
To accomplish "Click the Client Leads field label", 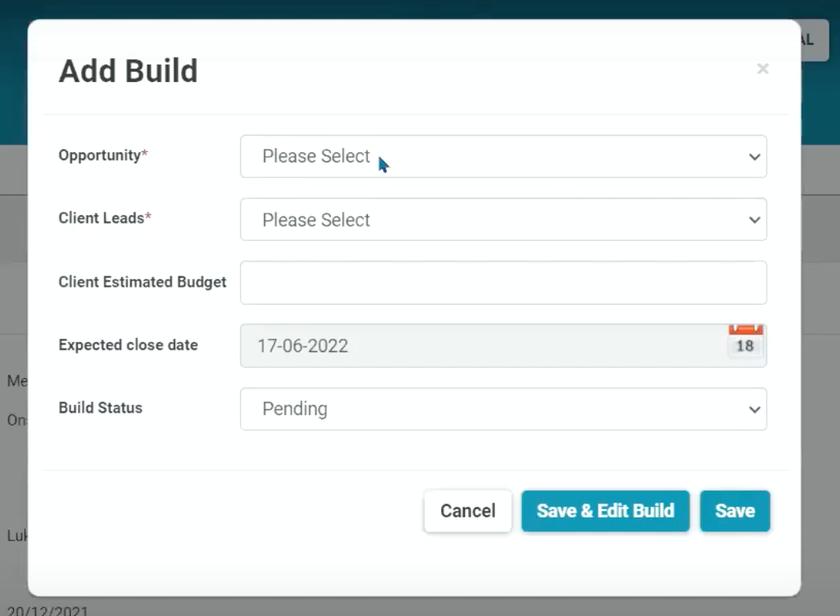I will 102,218.
